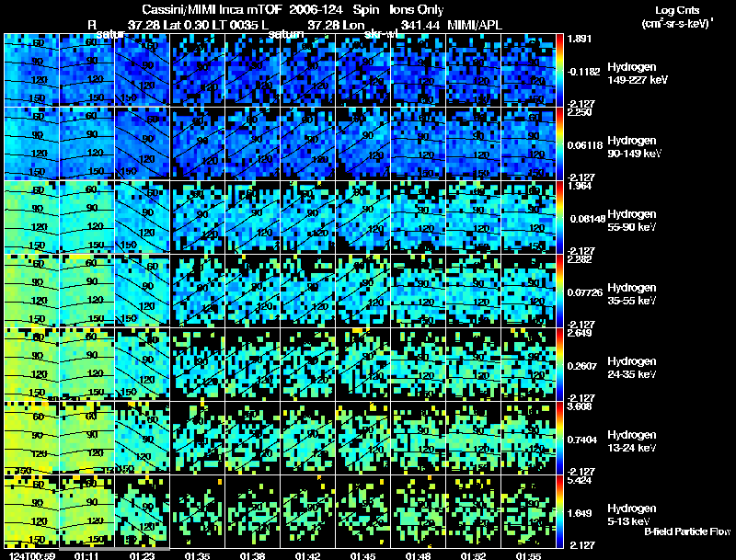736x560 pixels.
Task: Select the 5-13 keV panel at 01:55
Action: 528,512
